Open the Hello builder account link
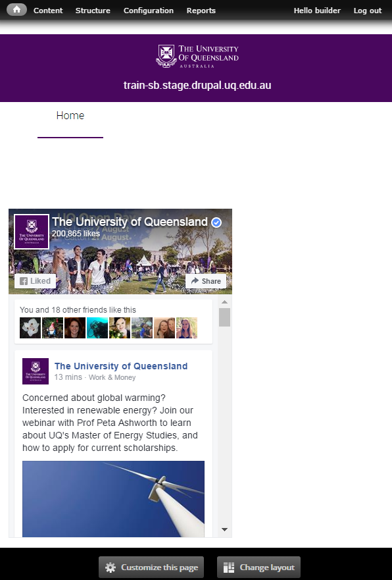Viewport: 392px width, 580px height. point(317,11)
